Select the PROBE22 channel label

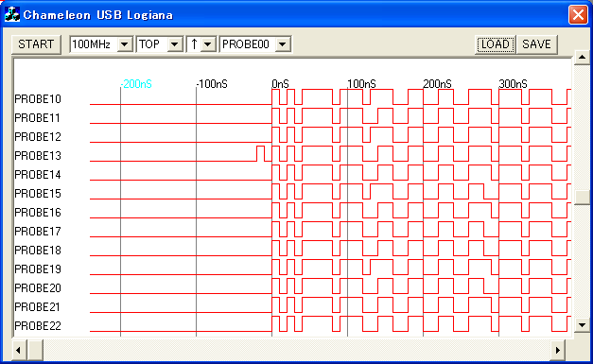pos(38,326)
